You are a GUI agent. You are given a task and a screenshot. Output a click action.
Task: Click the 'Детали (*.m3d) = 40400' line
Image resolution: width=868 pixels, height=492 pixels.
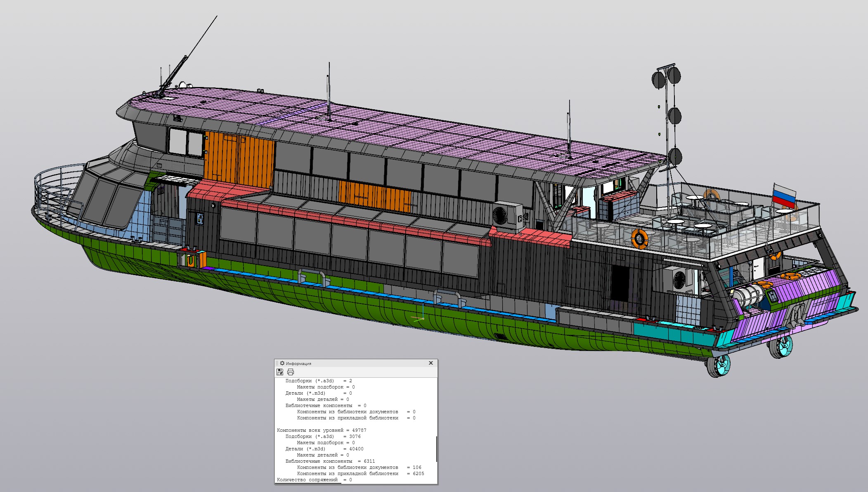pos(324,449)
